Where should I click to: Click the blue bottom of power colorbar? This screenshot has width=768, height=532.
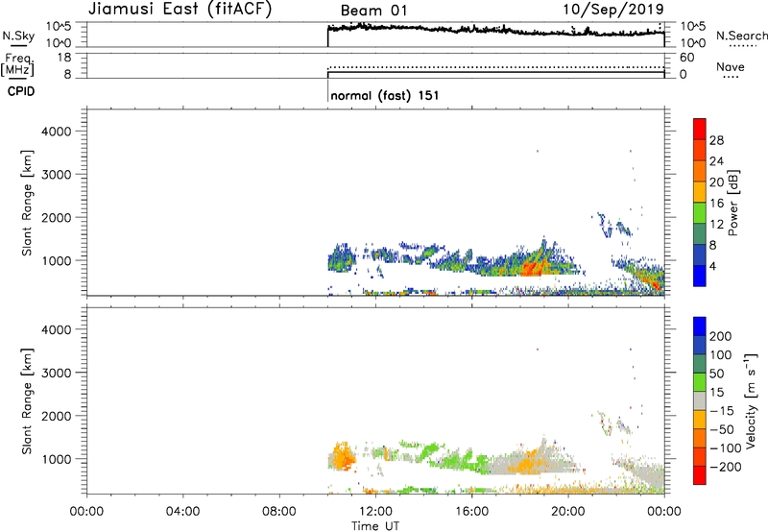point(700,276)
